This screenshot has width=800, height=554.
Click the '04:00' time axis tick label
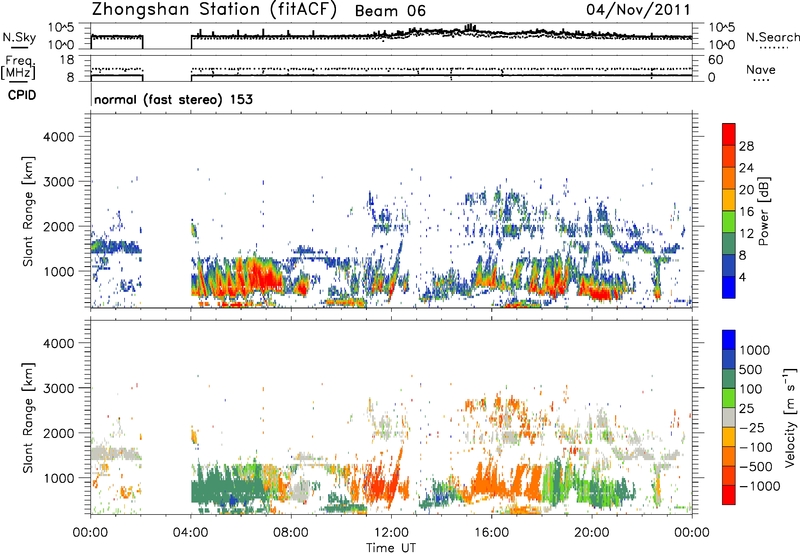[190, 533]
